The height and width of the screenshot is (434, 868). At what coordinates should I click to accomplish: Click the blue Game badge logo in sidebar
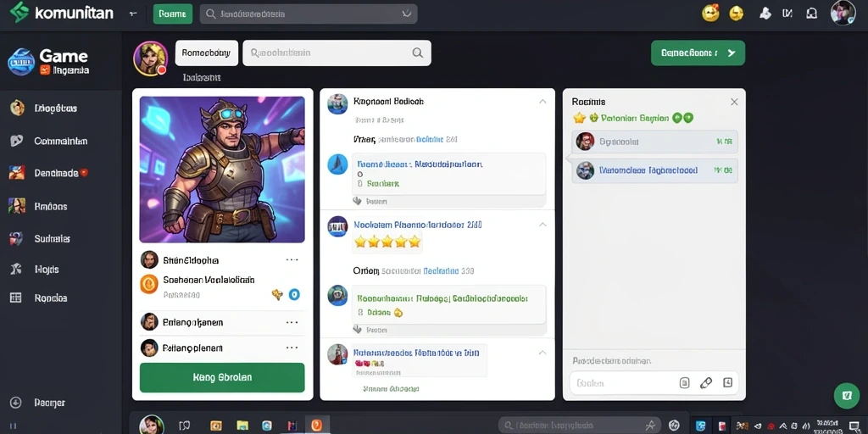pyautogui.click(x=21, y=61)
